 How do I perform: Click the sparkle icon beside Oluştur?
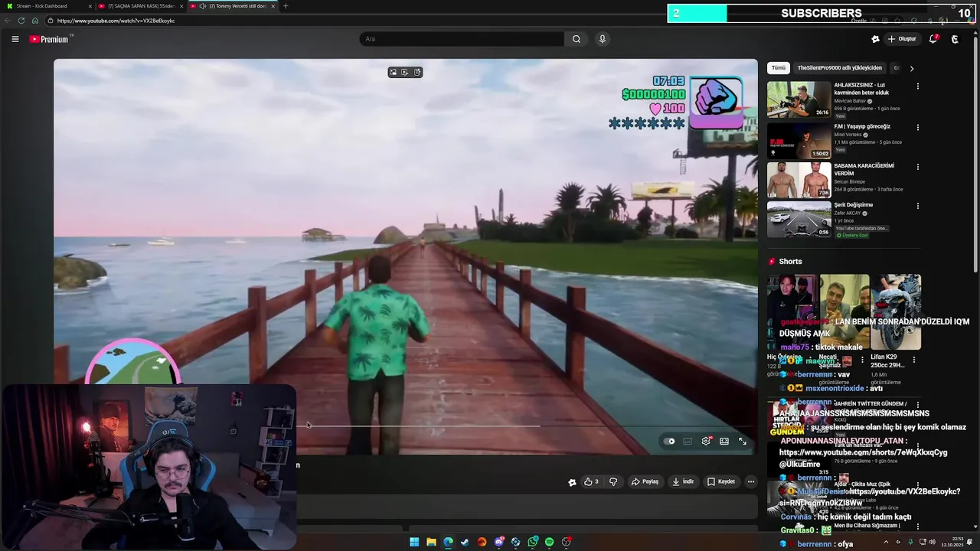coord(875,39)
